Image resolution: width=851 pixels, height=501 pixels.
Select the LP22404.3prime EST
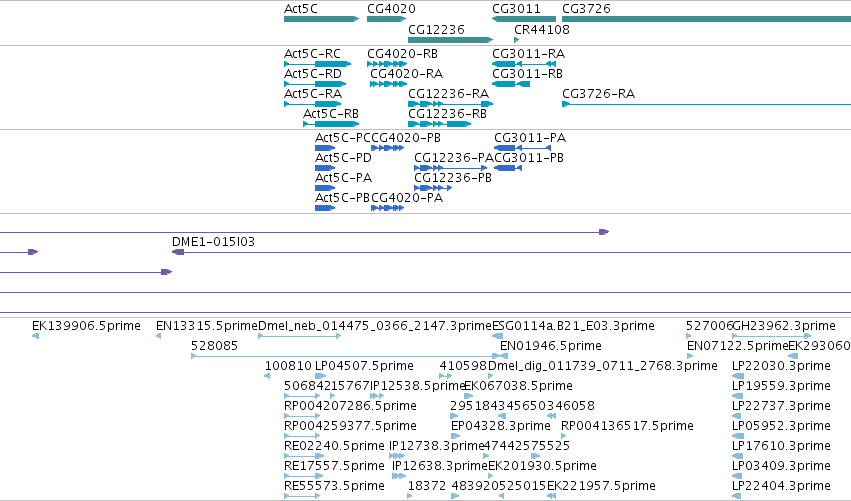(x=738, y=497)
